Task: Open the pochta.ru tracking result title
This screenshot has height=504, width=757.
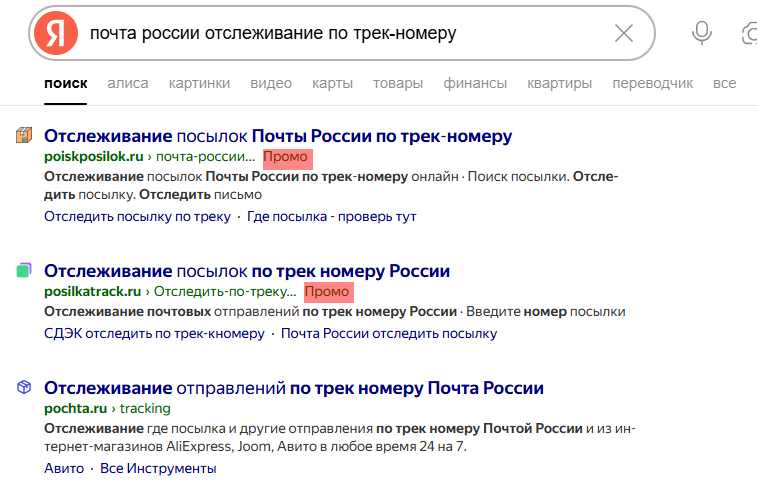Action: click(293, 388)
